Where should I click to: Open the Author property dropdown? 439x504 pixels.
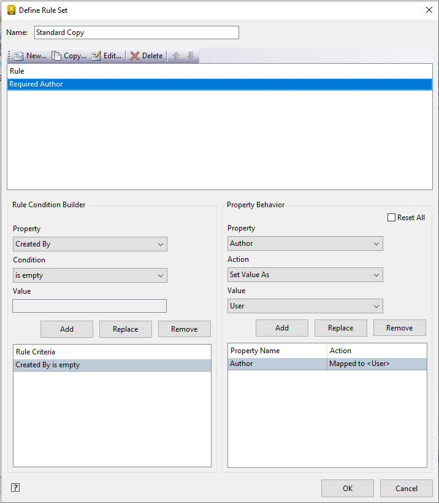pyautogui.click(x=305, y=243)
